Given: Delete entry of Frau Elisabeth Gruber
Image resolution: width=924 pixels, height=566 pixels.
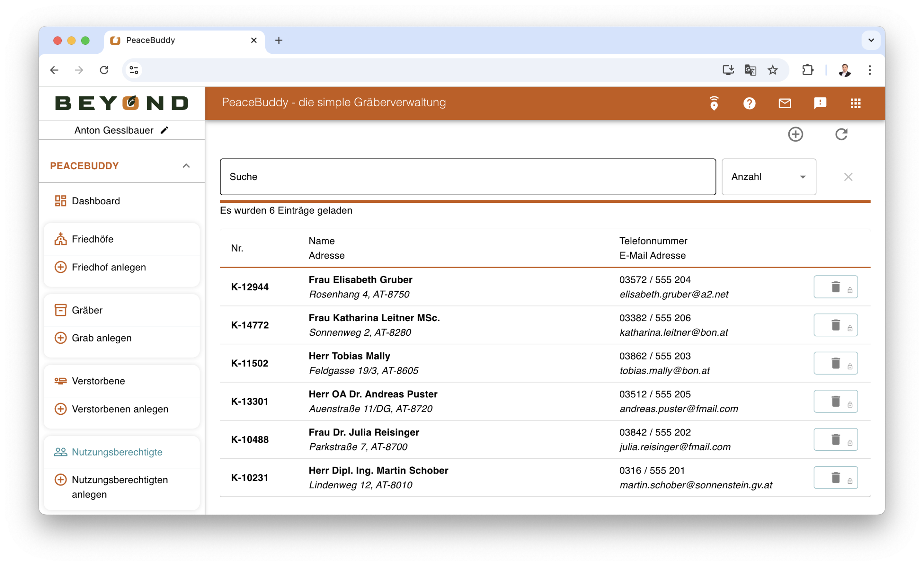Looking at the screenshot, I should click(x=835, y=287).
